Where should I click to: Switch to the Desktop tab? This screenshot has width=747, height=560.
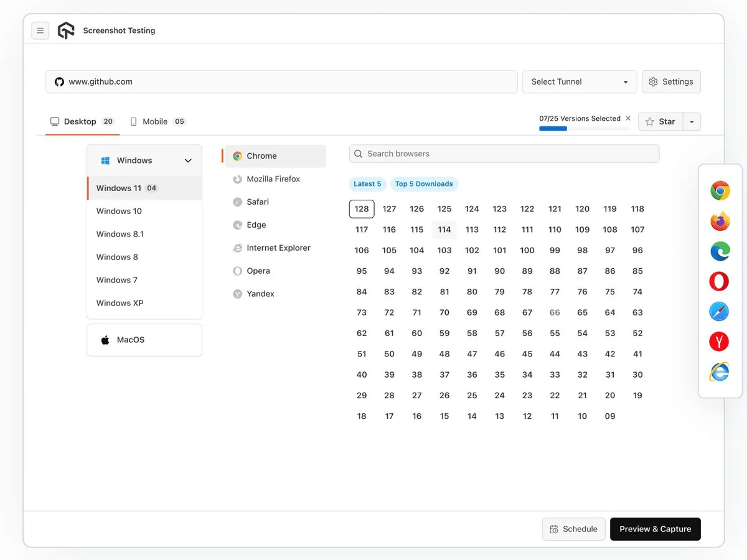tap(82, 121)
